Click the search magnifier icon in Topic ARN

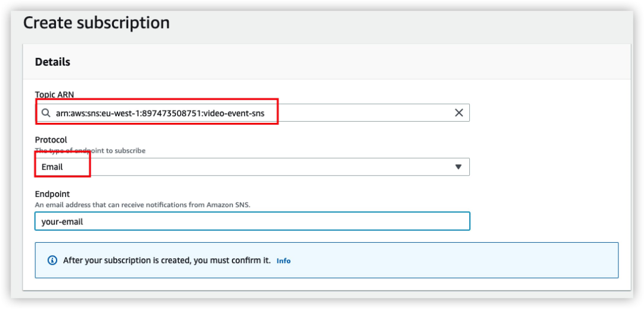click(45, 113)
